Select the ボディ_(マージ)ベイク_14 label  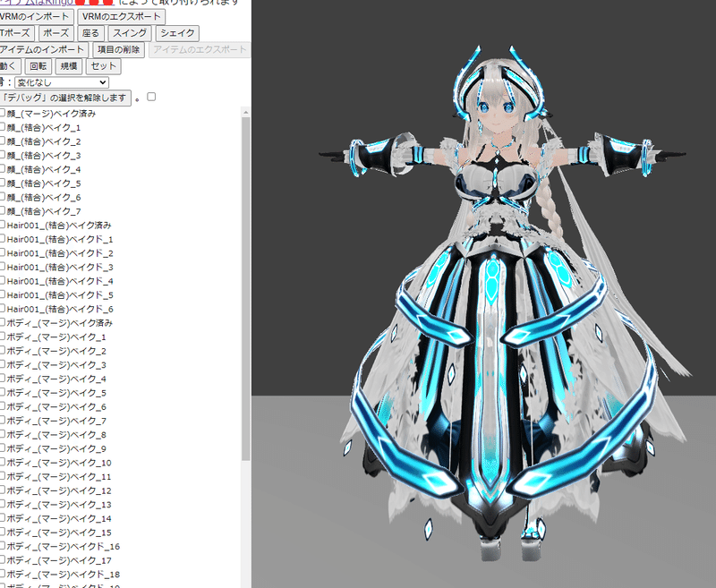click(x=59, y=518)
